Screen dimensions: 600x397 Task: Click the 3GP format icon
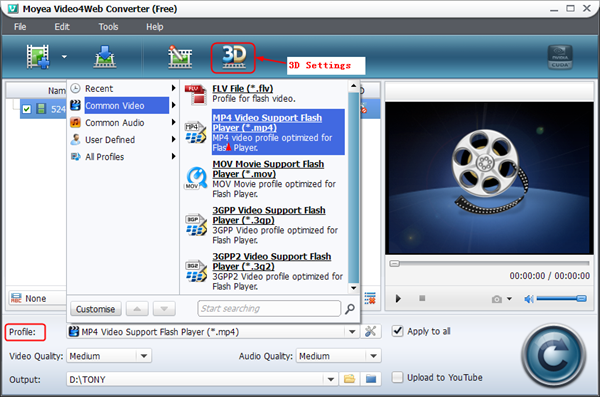(196, 225)
